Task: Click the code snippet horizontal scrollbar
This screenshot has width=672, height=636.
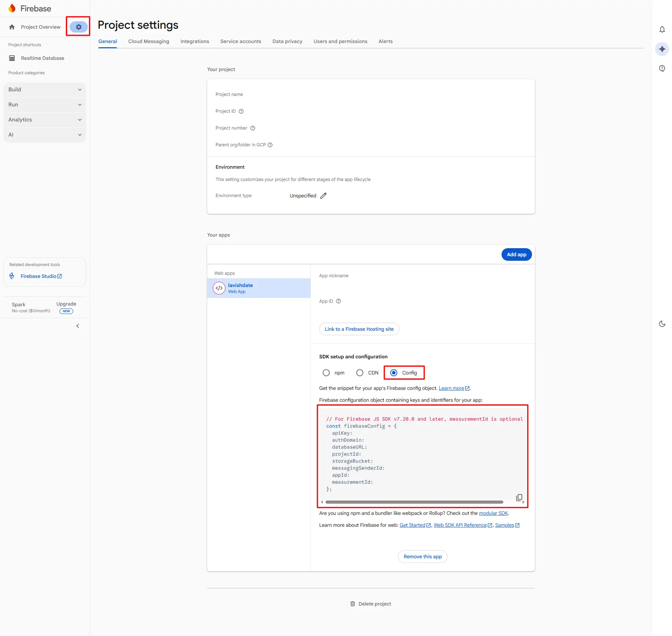Action: coord(414,502)
